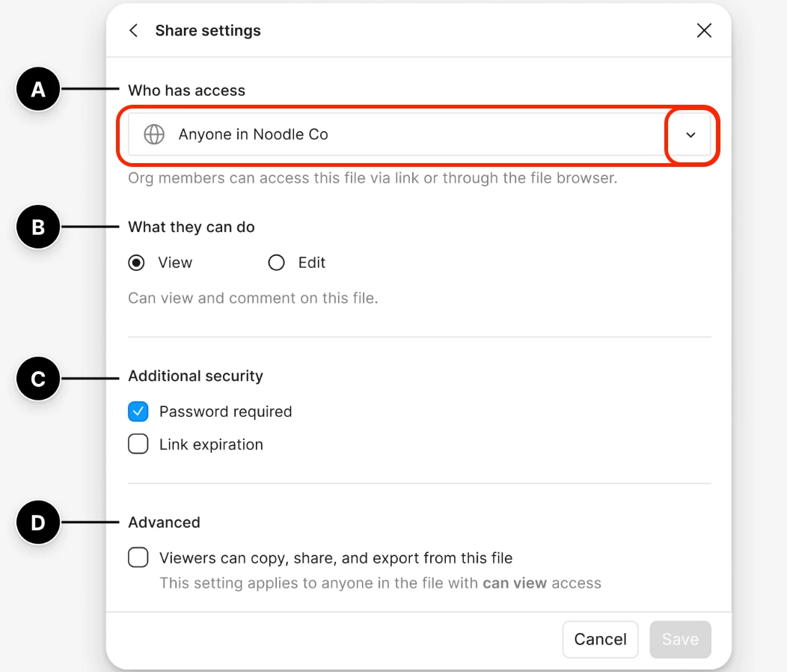Click the C annotation marker

point(38,379)
